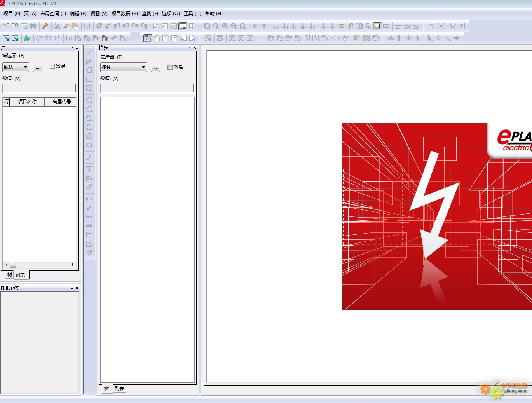Screen dimensions: 532x403
Task: Click the ... button beside 多线
Action: click(x=155, y=67)
